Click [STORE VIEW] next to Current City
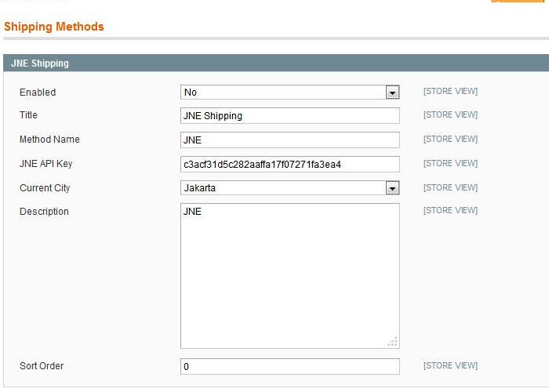The height and width of the screenshot is (392, 549). pos(450,188)
